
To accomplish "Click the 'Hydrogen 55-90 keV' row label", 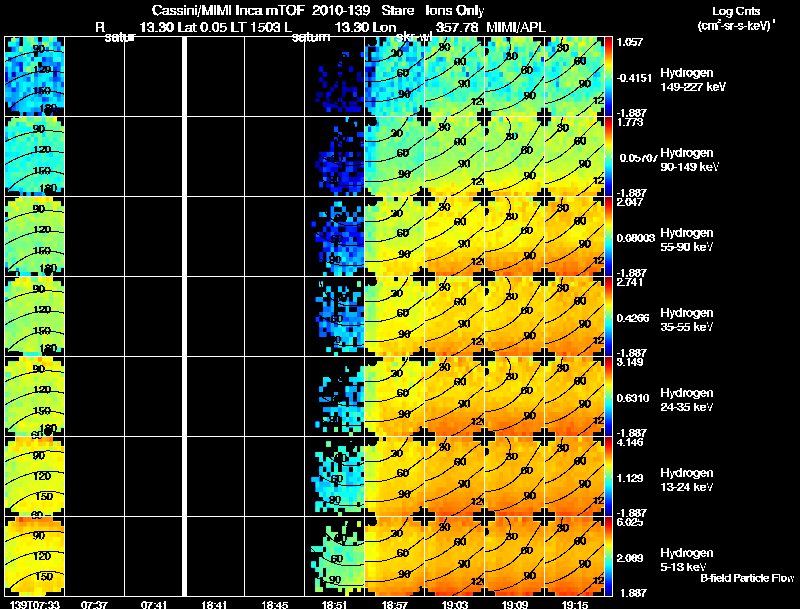I will pos(687,240).
